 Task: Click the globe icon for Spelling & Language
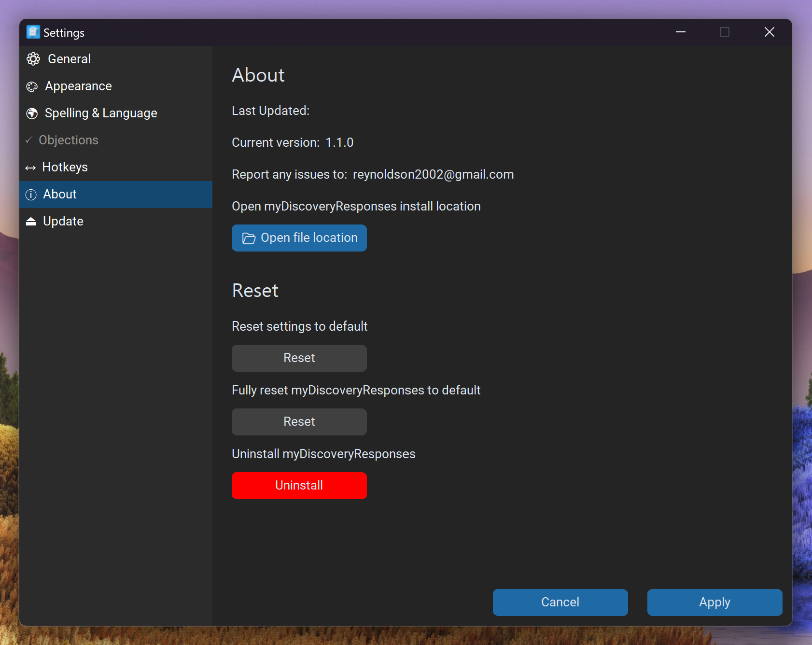[x=32, y=113]
